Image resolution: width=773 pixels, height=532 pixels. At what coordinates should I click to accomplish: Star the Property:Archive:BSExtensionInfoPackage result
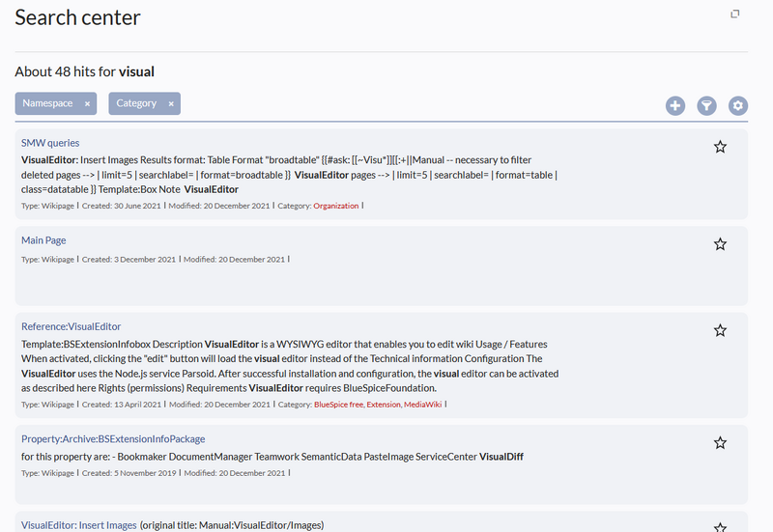(720, 443)
